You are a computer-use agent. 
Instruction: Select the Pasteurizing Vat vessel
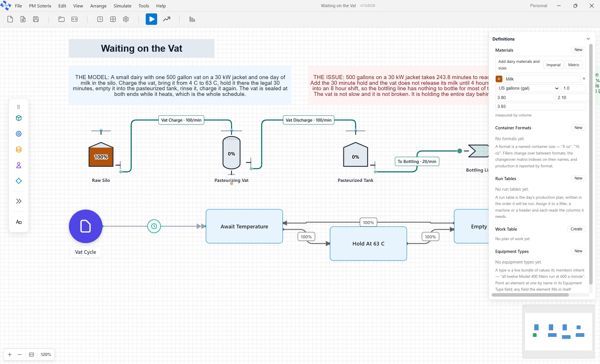pyautogui.click(x=231, y=153)
